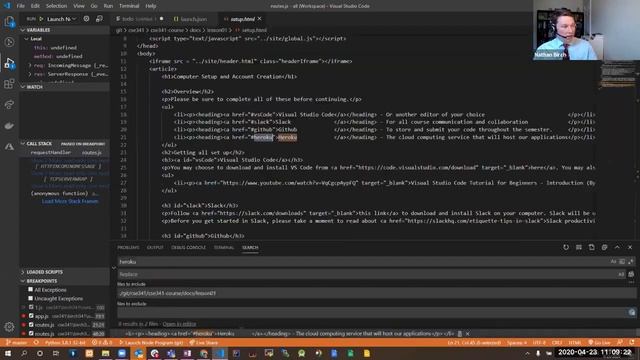Screen dimensions: 640x360
Task: Click Replace All icon beside replace field
Action: 631,274
